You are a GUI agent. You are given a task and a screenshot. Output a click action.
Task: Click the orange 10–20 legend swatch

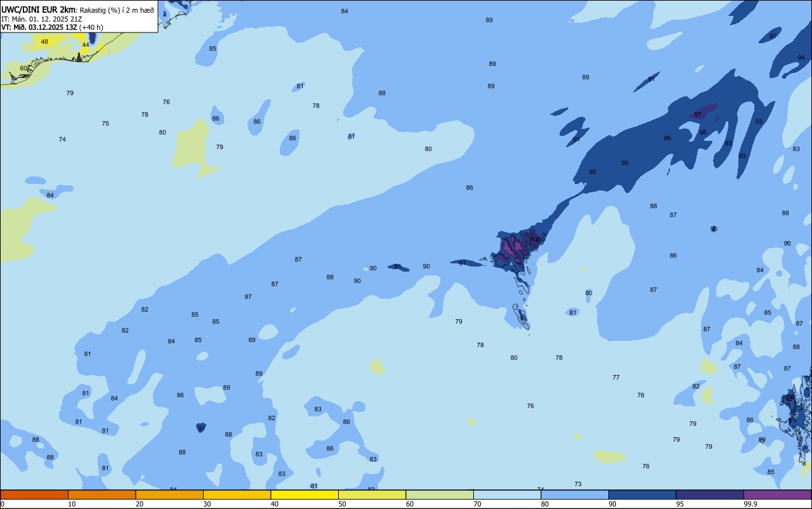(101, 495)
